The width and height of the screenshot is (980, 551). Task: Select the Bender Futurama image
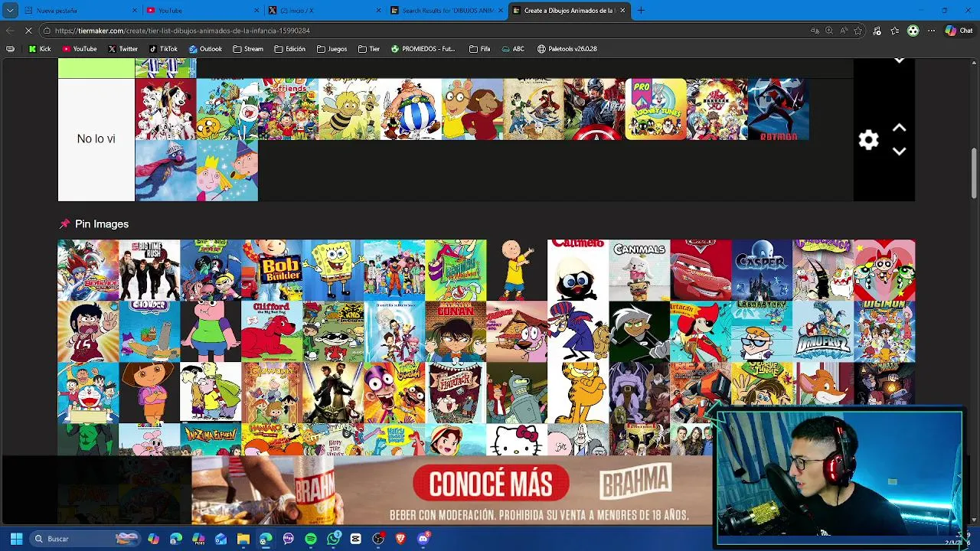pyautogui.click(x=517, y=393)
